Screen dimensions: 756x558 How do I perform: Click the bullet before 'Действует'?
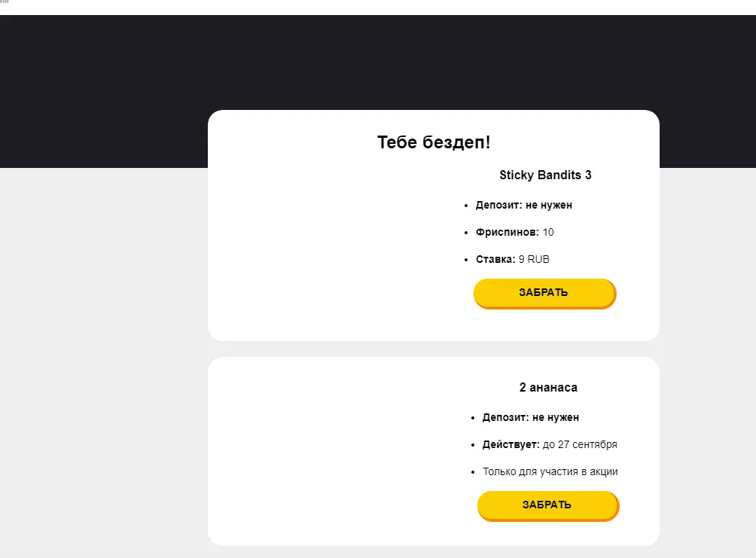click(473, 445)
